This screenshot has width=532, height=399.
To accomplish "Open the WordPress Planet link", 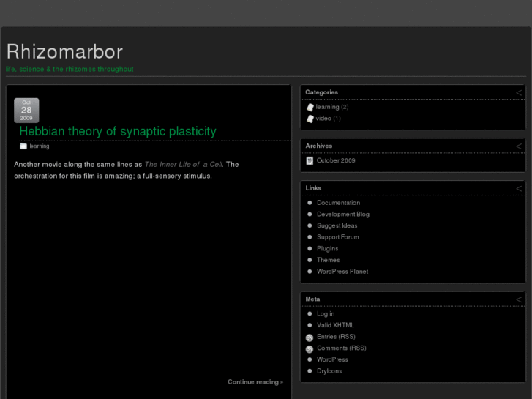I will point(342,272).
